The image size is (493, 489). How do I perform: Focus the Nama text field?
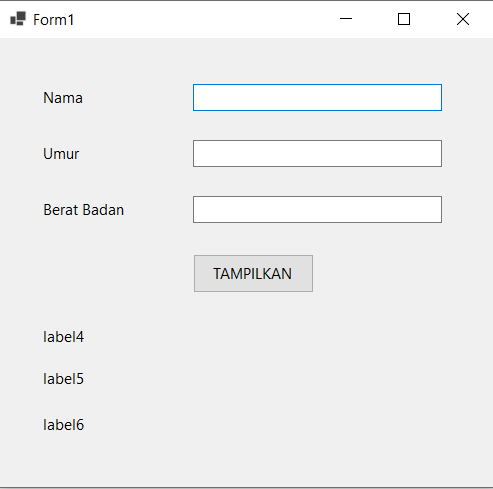[317, 98]
